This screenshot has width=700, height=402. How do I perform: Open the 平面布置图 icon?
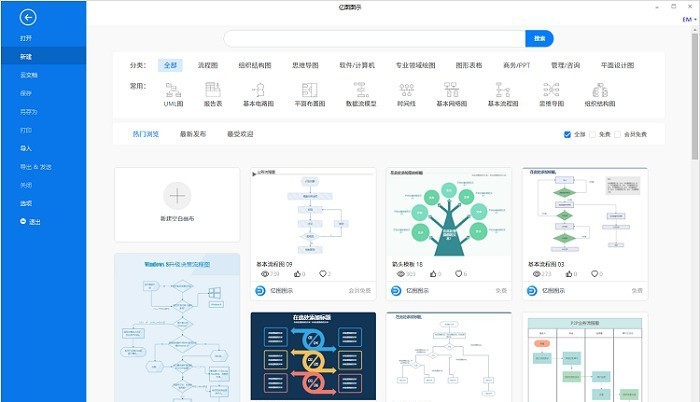[309, 90]
